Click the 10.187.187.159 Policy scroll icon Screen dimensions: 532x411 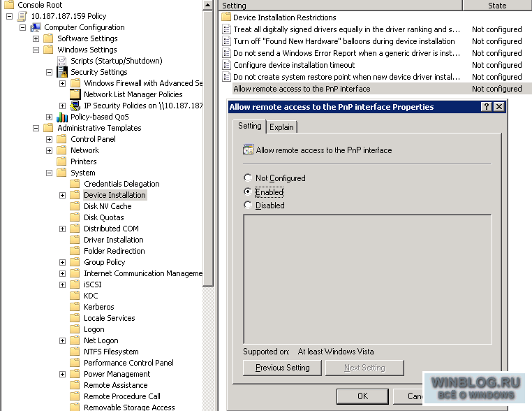click(x=22, y=16)
